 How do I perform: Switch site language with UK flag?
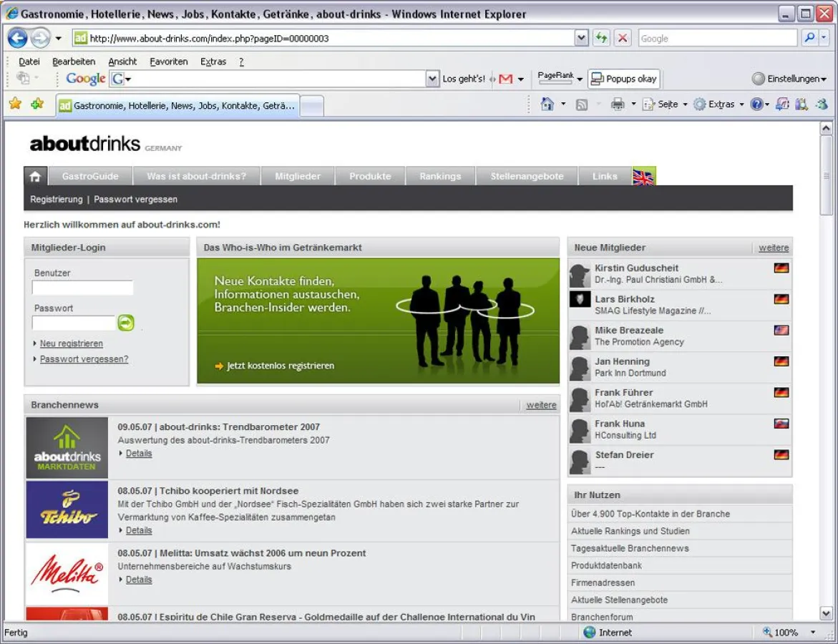click(643, 176)
